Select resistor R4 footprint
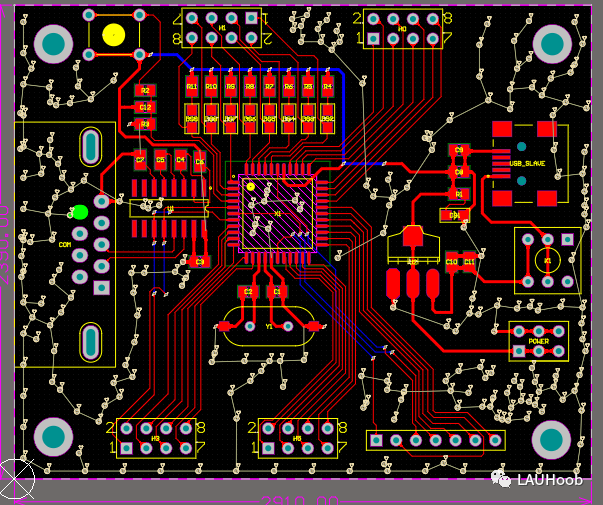 click(327, 86)
